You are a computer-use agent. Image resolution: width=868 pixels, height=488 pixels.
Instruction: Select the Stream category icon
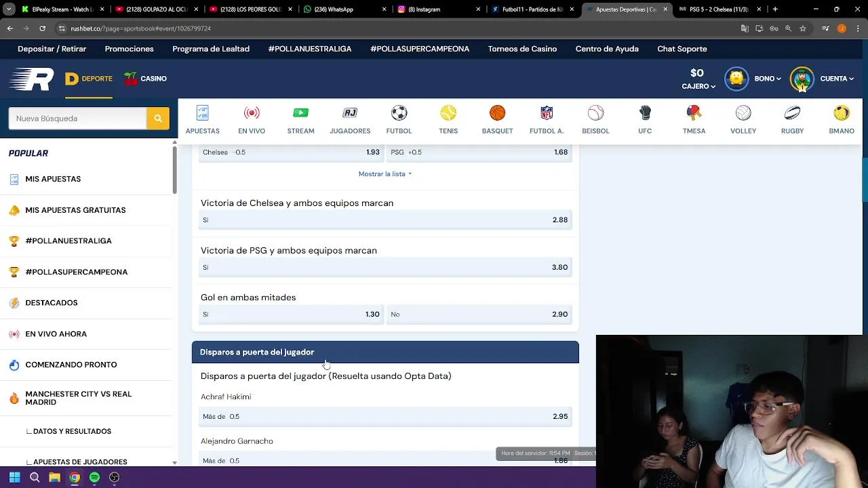[300, 113]
